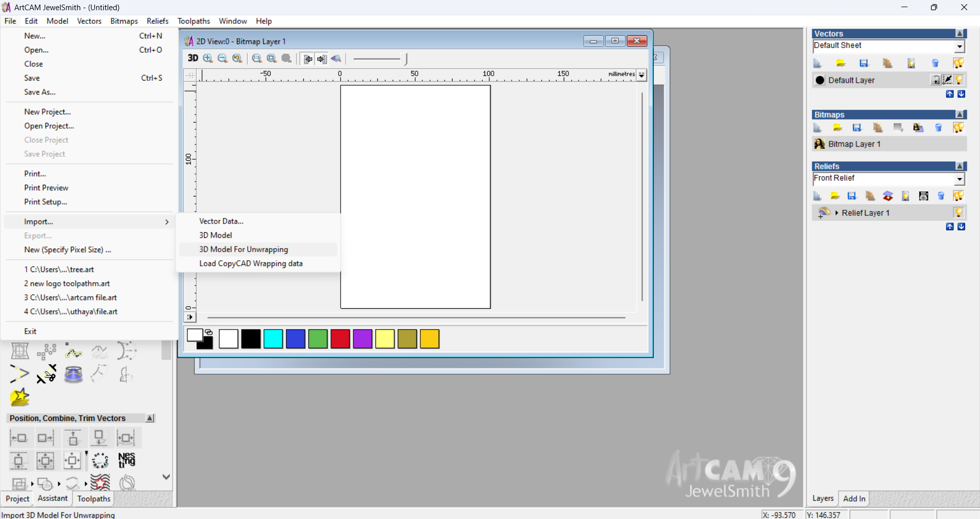Delete vector layer with trash bin icon
This screenshot has width=980, height=519.
click(x=935, y=63)
